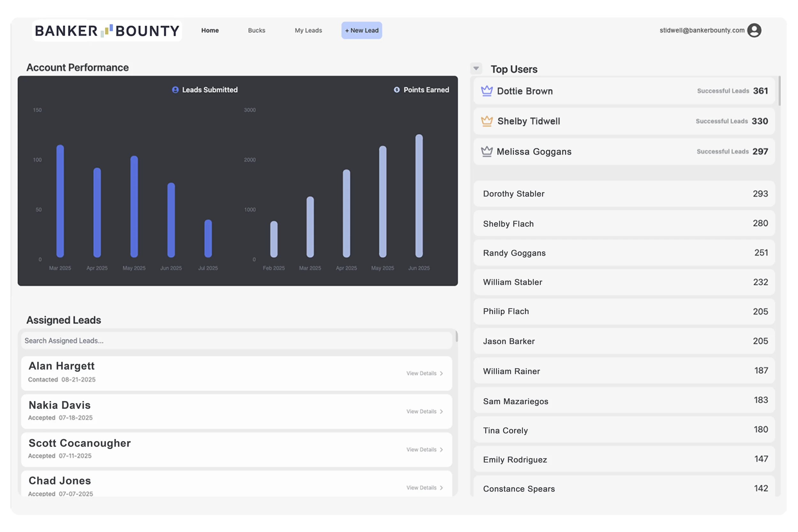Click the user profile avatar icon
Viewport: 798px width, 532px height.
tap(754, 31)
